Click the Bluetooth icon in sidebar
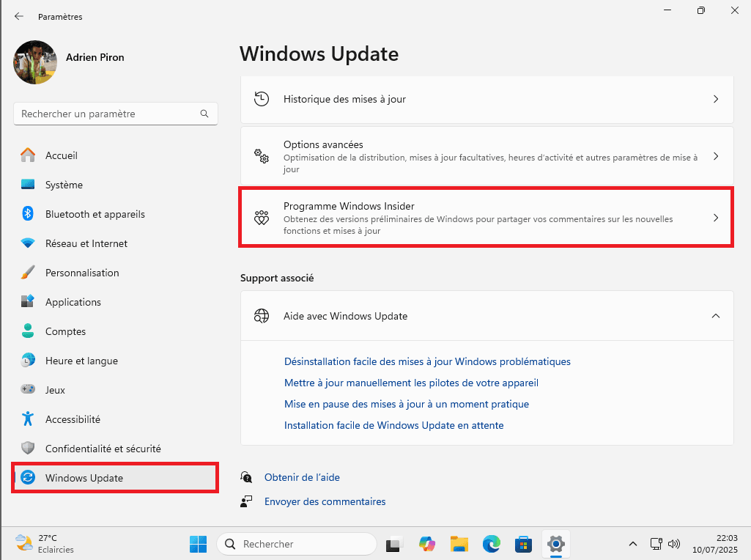The image size is (751, 560). tap(28, 213)
